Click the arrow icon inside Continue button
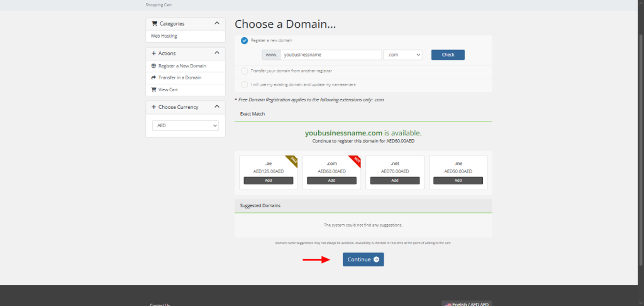 [376, 259]
